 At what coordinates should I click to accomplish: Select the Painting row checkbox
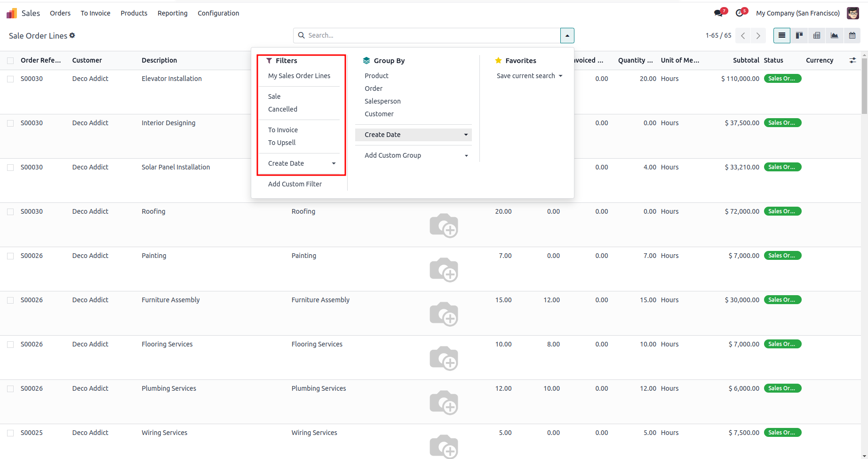10,256
